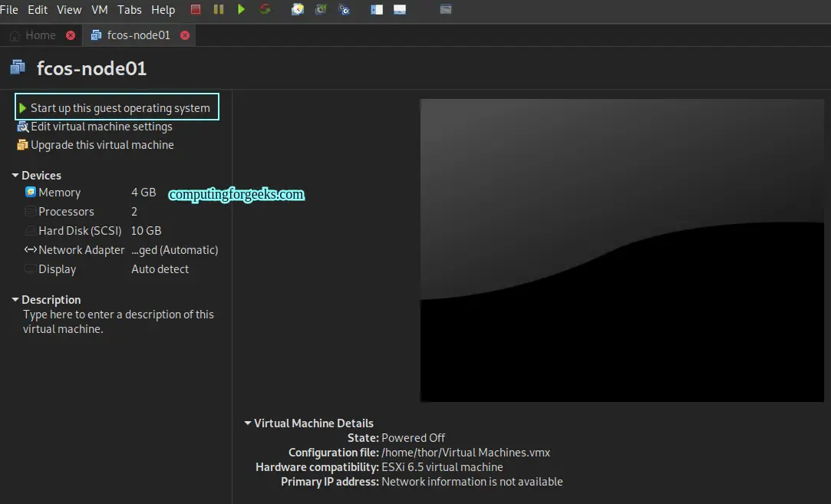This screenshot has height=504, width=831.
Task: Collapse the Virtual Machine Details section
Action: coord(247,423)
